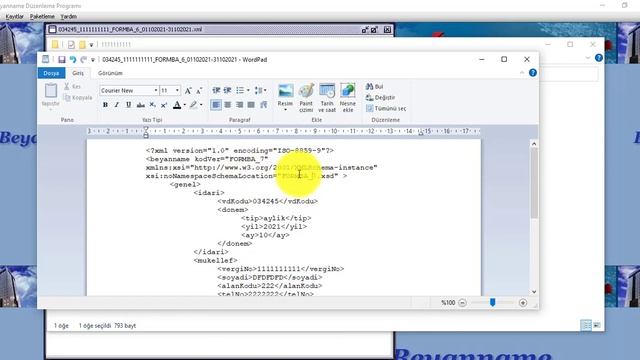Find text with Bul
Viewport: 640px width, 360px height.
374,87
